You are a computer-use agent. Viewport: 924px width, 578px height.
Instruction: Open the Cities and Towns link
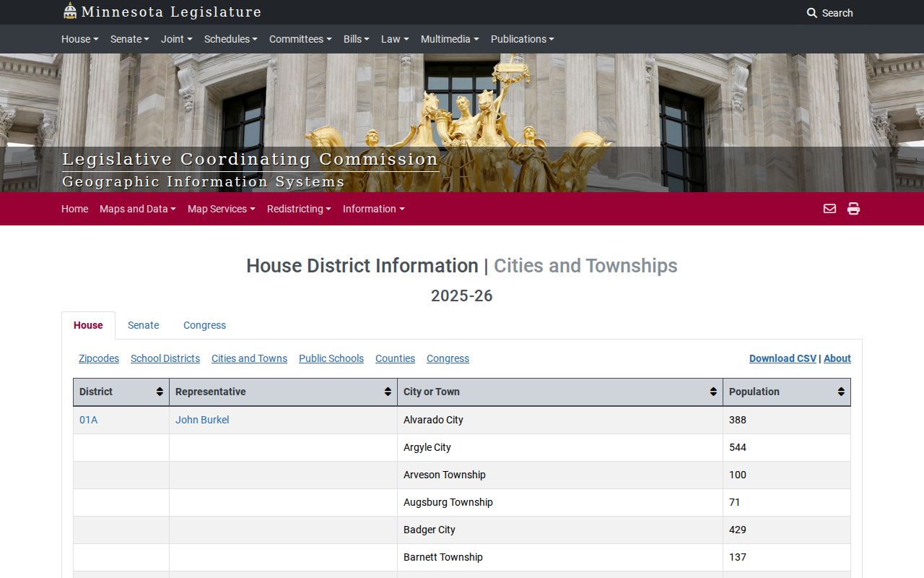tap(249, 358)
